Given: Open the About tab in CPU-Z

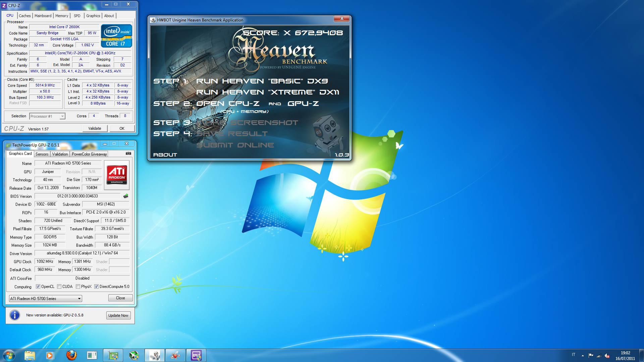Looking at the screenshot, I should point(109,16).
